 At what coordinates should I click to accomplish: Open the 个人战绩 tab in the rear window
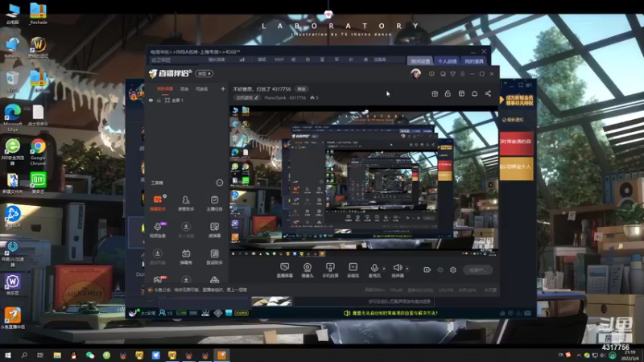click(x=447, y=61)
